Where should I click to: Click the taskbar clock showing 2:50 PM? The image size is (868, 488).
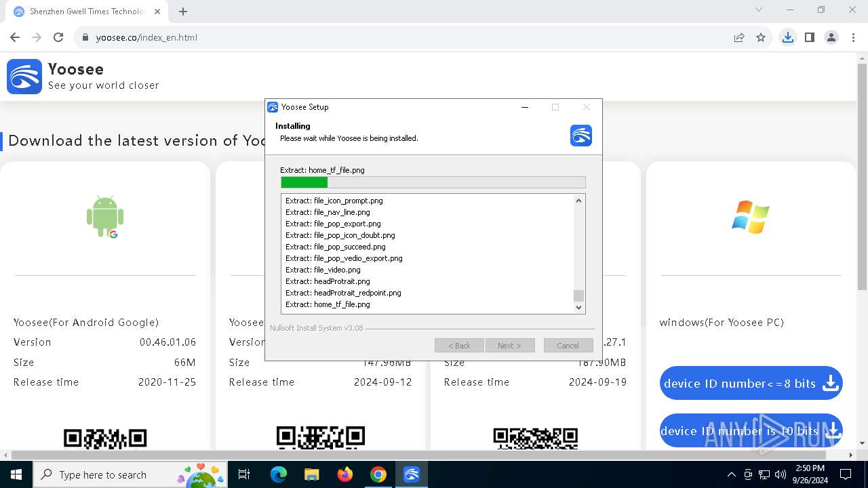coord(810,474)
